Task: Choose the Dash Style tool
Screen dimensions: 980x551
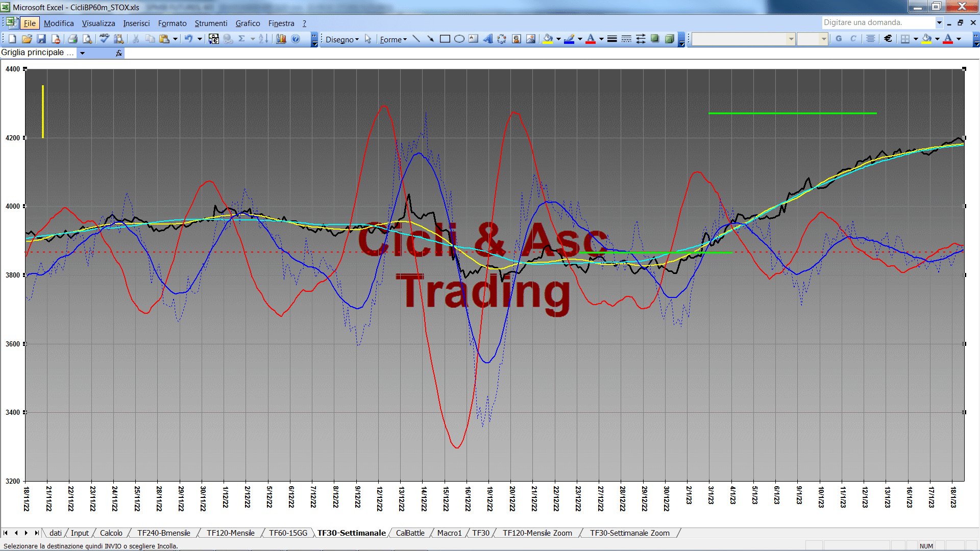Action: point(626,39)
